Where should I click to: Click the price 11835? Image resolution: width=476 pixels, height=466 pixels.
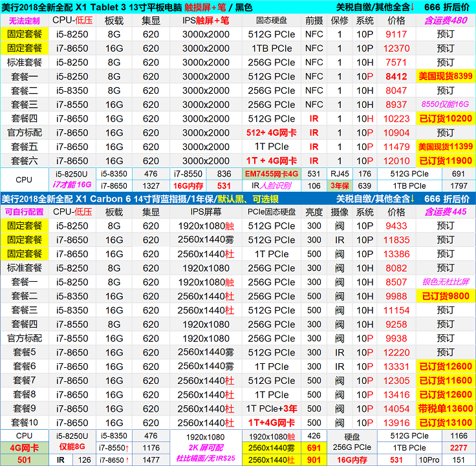(x=396, y=240)
